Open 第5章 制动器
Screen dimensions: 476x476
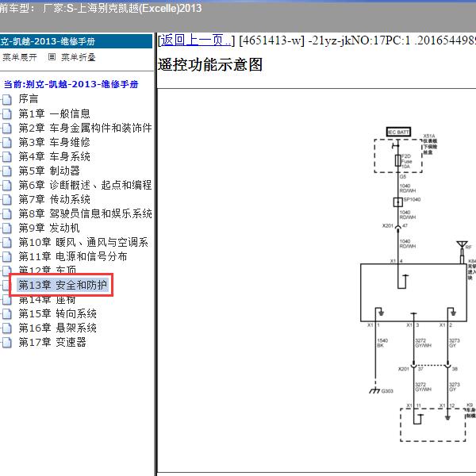click(x=49, y=171)
